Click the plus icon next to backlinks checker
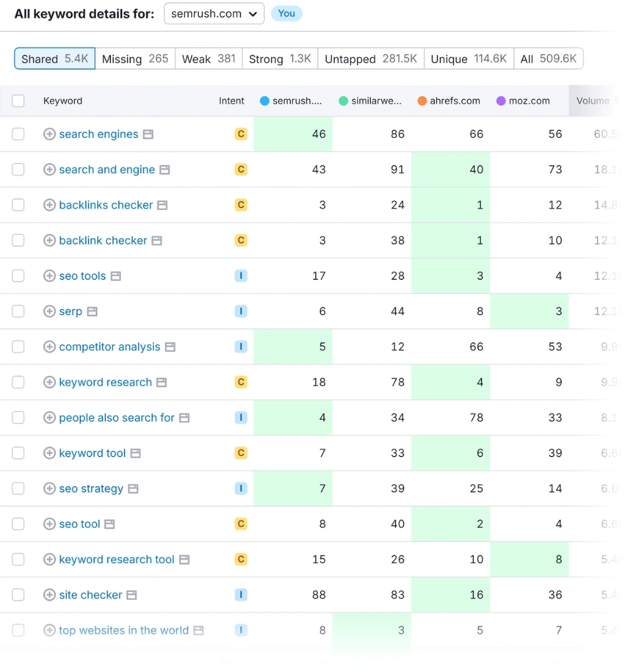Screen dimensions: 636x672 click(x=49, y=205)
